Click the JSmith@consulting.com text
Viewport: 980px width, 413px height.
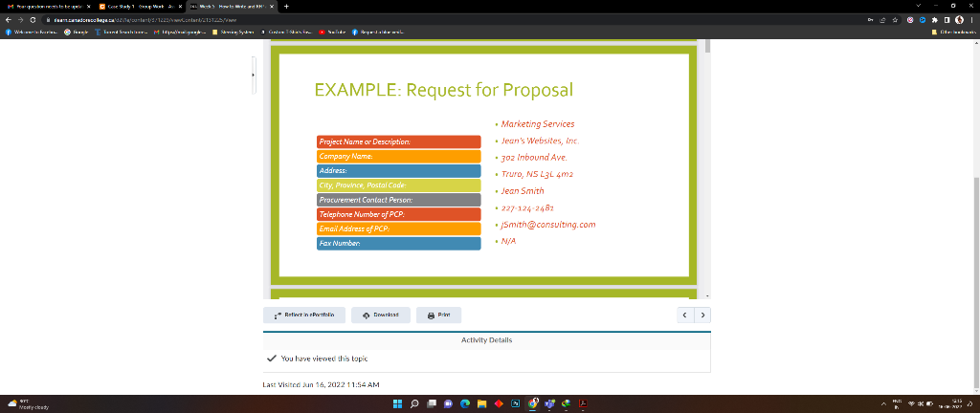548,225
